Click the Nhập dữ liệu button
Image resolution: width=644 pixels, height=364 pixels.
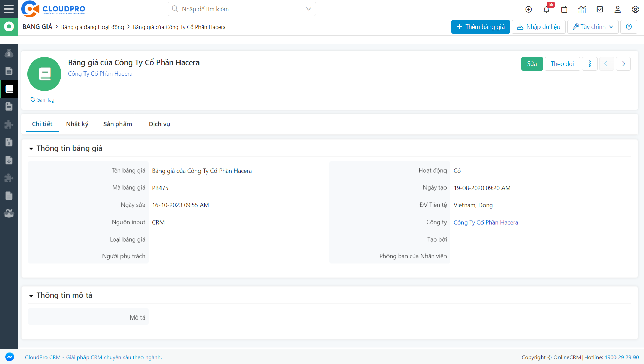coord(538,27)
